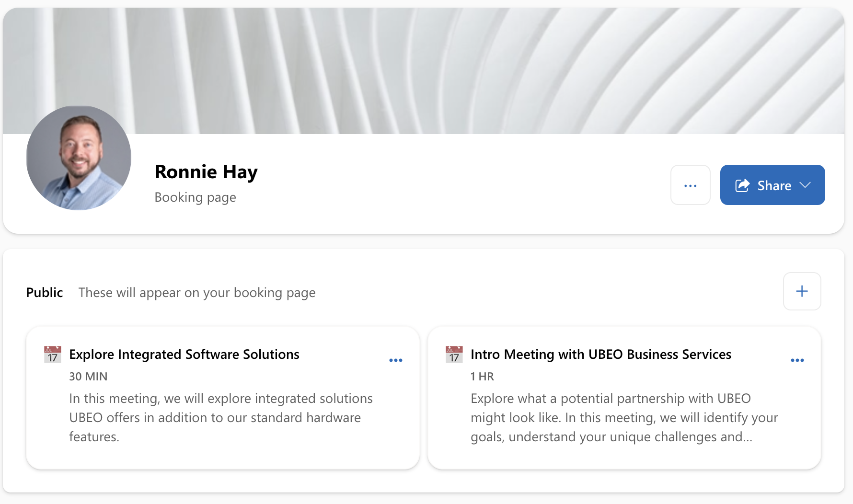Click description of Explore Integrated Software meeting

(x=221, y=418)
